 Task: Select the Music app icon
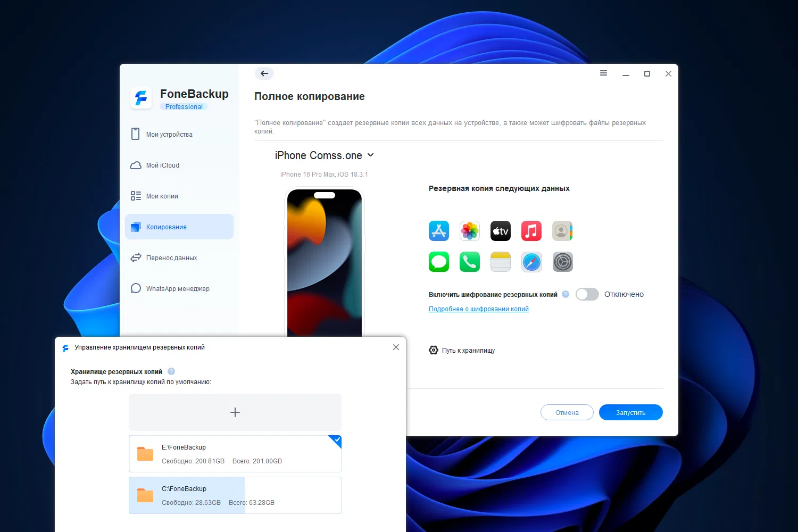pyautogui.click(x=531, y=231)
